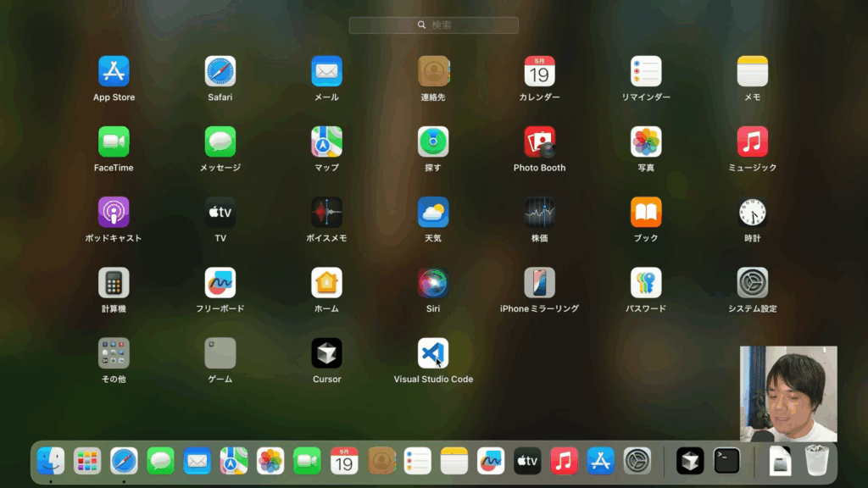The image size is (868, 488).
Task: Click Finder in the Dock
Action: click(x=51, y=461)
